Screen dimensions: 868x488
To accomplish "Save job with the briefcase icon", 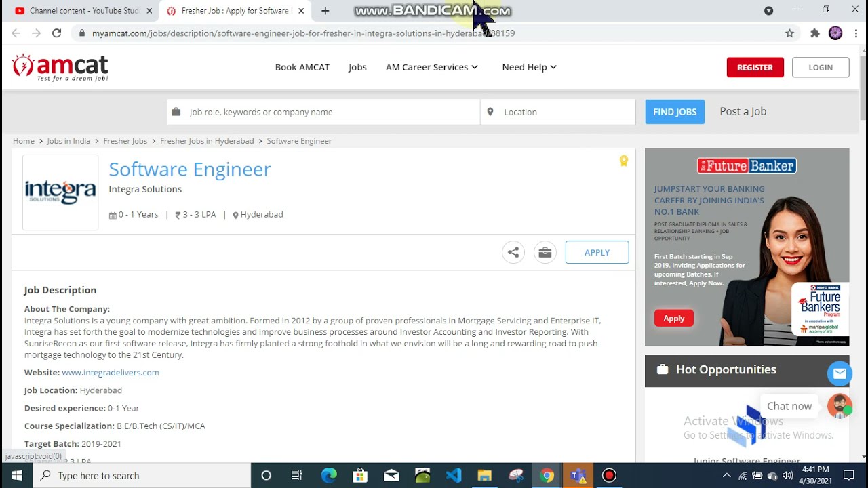I will (x=545, y=252).
